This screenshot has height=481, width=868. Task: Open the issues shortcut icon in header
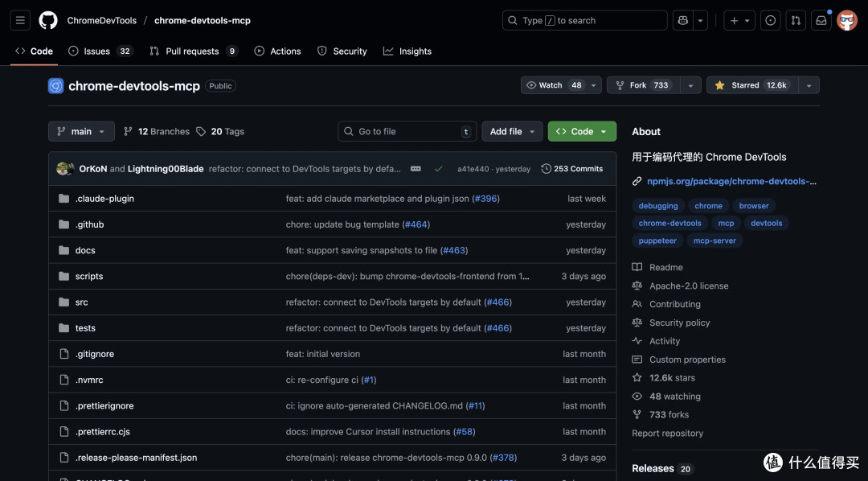point(770,20)
